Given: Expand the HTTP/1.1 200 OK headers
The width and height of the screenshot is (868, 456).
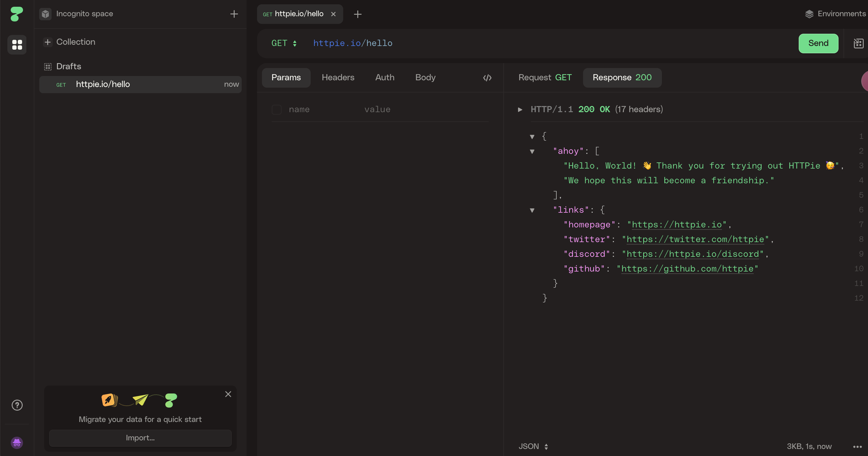Looking at the screenshot, I should [x=520, y=109].
